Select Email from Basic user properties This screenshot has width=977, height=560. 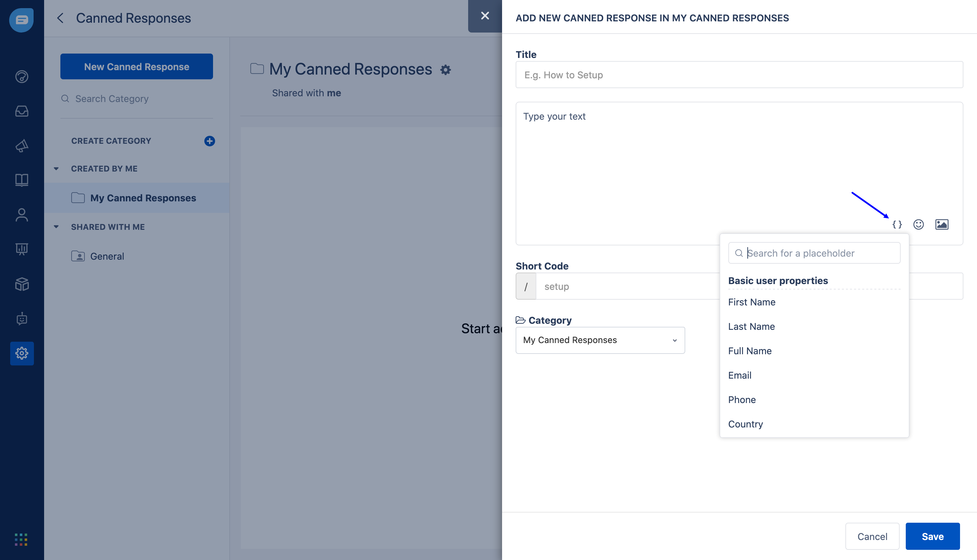pos(739,375)
